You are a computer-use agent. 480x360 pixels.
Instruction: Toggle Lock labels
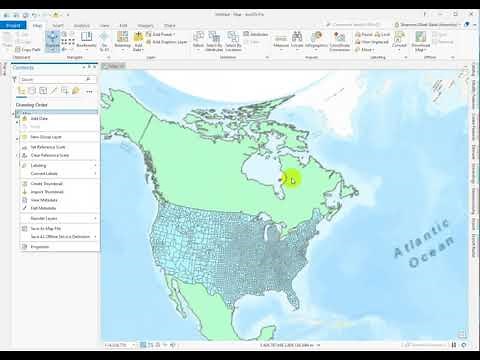point(382,34)
